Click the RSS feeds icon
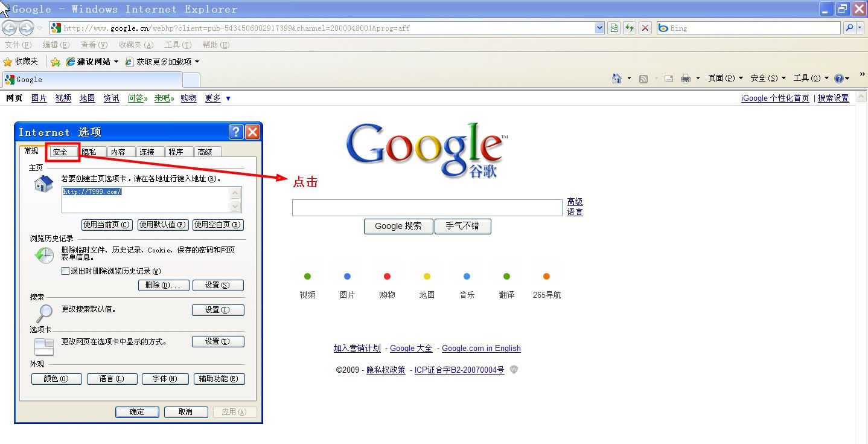868x444 pixels. (x=643, y=79)
